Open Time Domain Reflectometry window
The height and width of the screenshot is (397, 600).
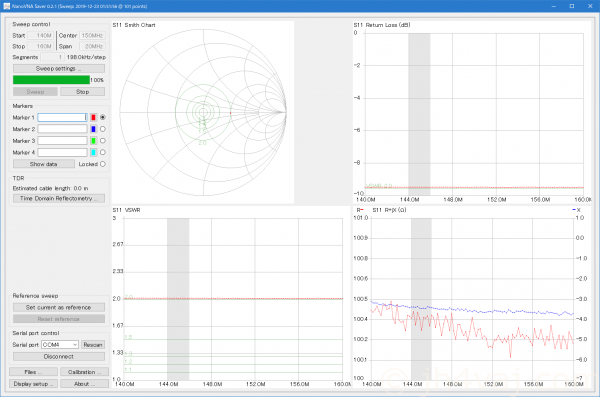[x=59, y=198]
